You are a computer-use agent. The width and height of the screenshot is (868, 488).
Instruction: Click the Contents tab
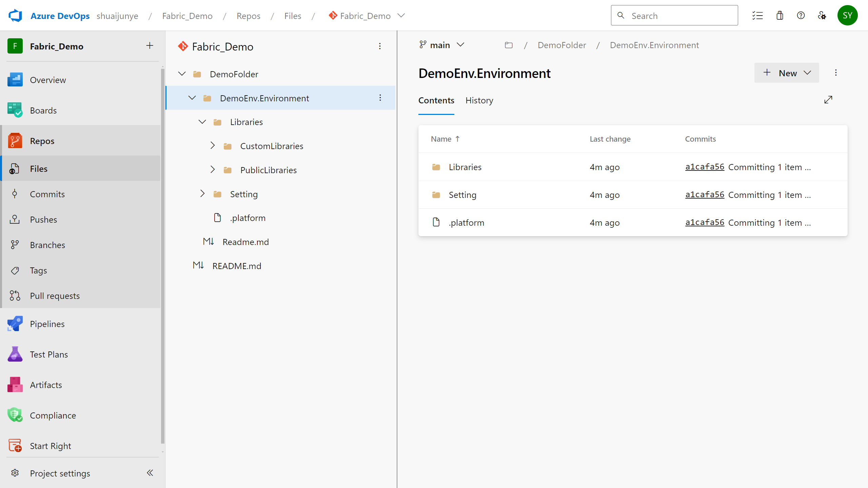pyautogui.click(x=436, y=100)
